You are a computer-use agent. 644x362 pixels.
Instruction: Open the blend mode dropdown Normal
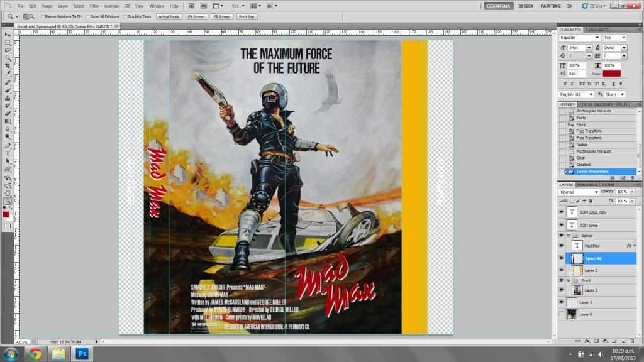579,192
